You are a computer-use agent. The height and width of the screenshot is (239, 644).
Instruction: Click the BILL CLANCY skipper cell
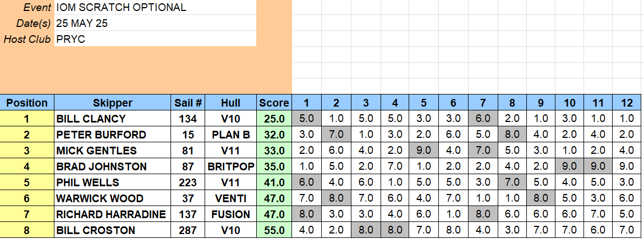[x=113, y=119]
